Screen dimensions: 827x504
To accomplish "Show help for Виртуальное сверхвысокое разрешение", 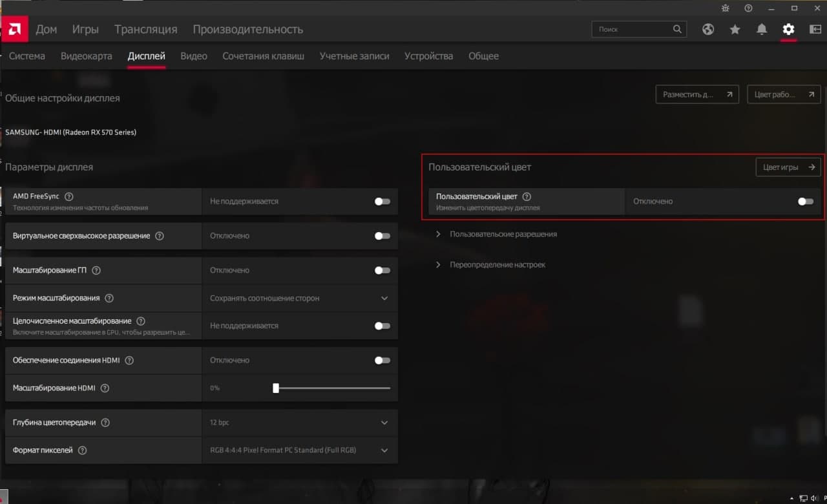I will point(160,236).
